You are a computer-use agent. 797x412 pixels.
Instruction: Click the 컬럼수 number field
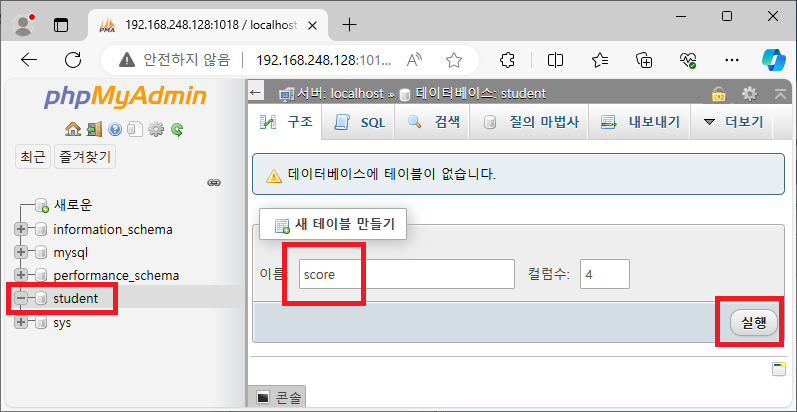[x=605, y=274]
